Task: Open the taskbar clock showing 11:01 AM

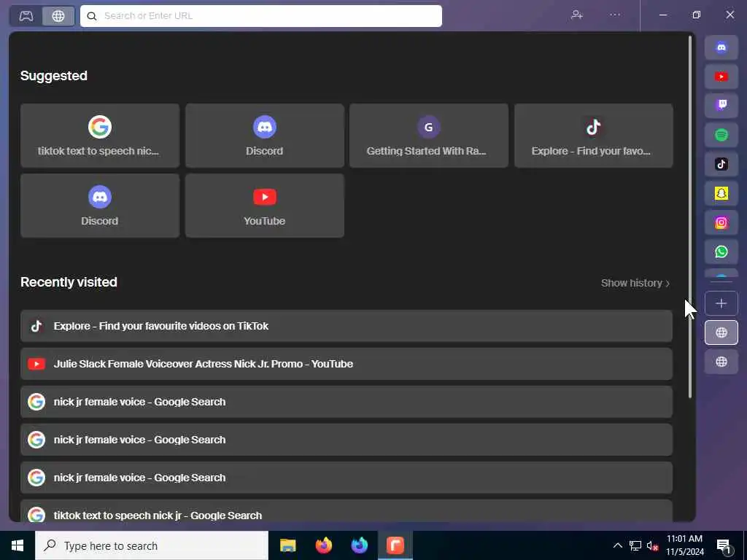Action: pyautogui.click(x=684, y=545)
